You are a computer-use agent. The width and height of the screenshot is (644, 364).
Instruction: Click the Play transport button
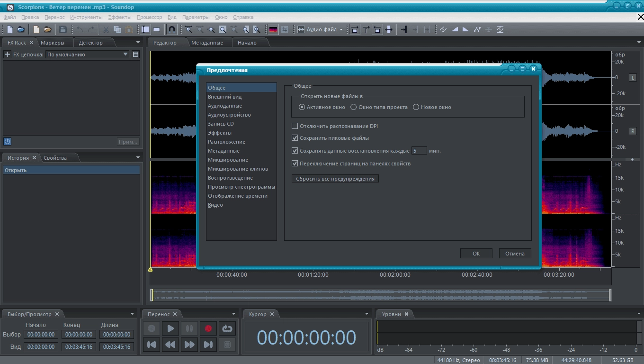coord(170,328)
